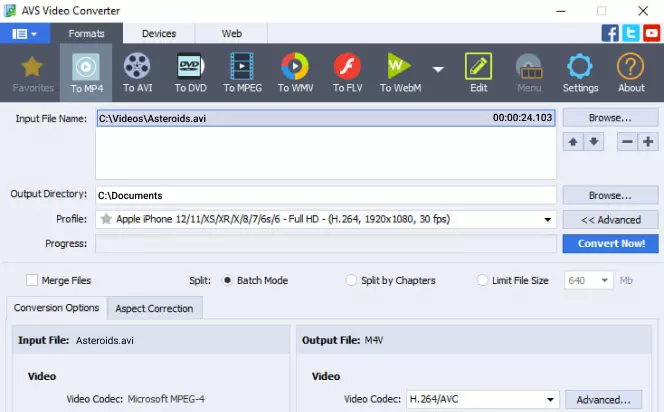Remove the file with minus button
This screenshot has height=412, width=664.
tap(627, 142)
